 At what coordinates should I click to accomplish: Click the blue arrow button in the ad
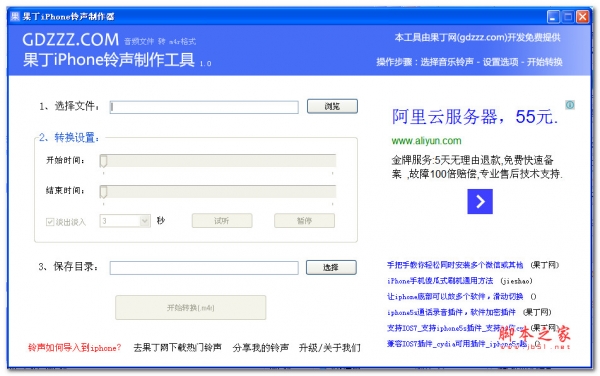coord(480,202)
